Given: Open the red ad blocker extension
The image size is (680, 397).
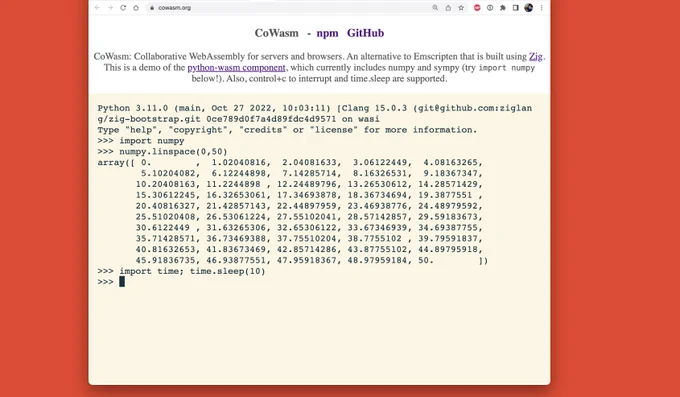Looking at the screenshot, I should coord(477,8).
